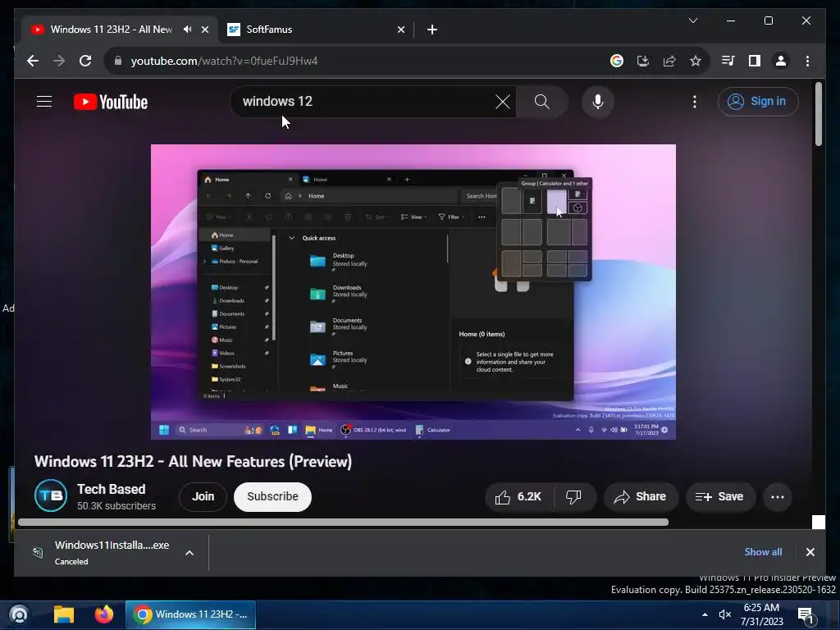Click the vertical page scrollbar
This screenshot has width=840, height=630.
tap(818, 113)
